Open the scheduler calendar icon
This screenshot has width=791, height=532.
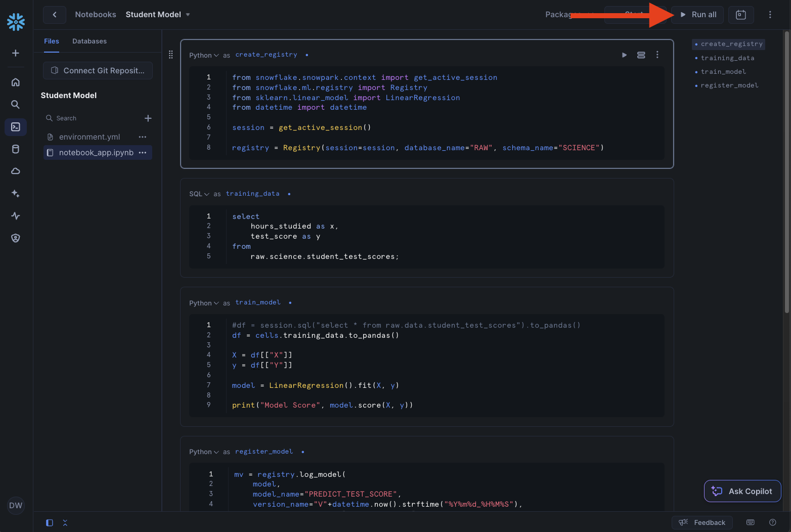[x=741, y=15]
